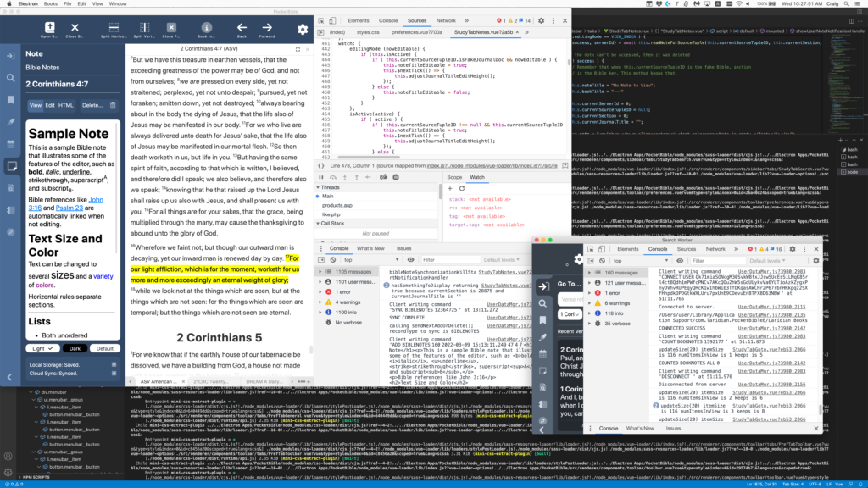Open the top context dropdown in PocketBible console
Image resolution: width=868 pixels, height=488 pixels.
[371, 259]
